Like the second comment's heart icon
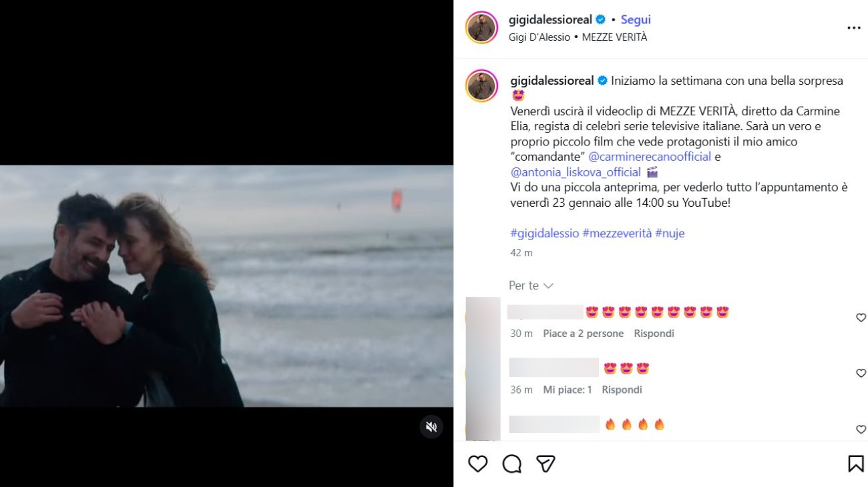 tap(861, 374)
